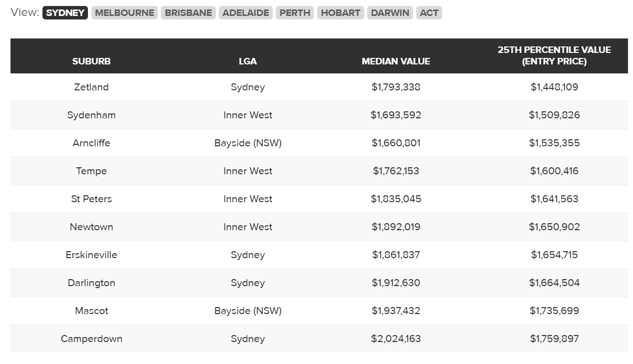Click entry price $1,600,416

click(555, 171)
